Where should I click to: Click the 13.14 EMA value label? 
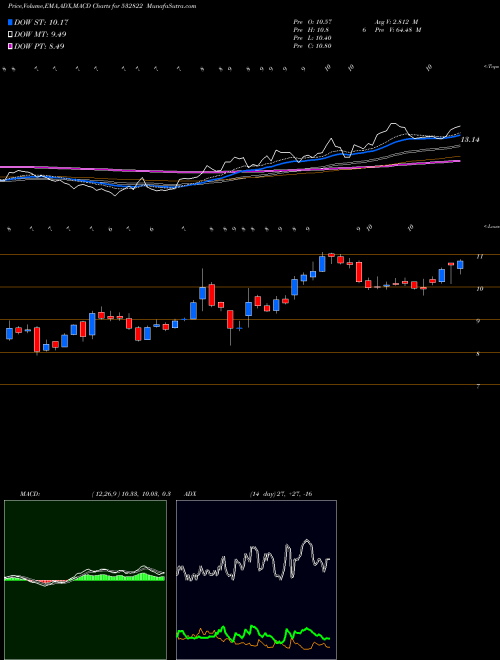[470, 140]
